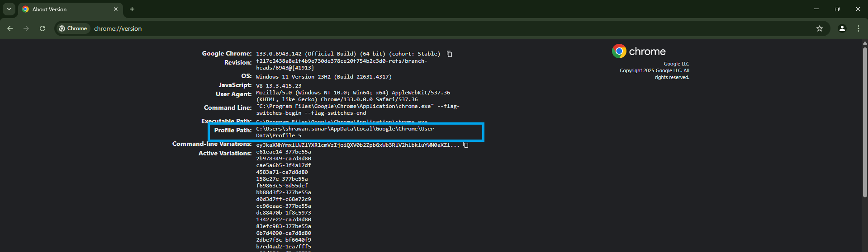868x252 pixels.
Task: Click the Profile Path value text
Action: coord(345,132)
